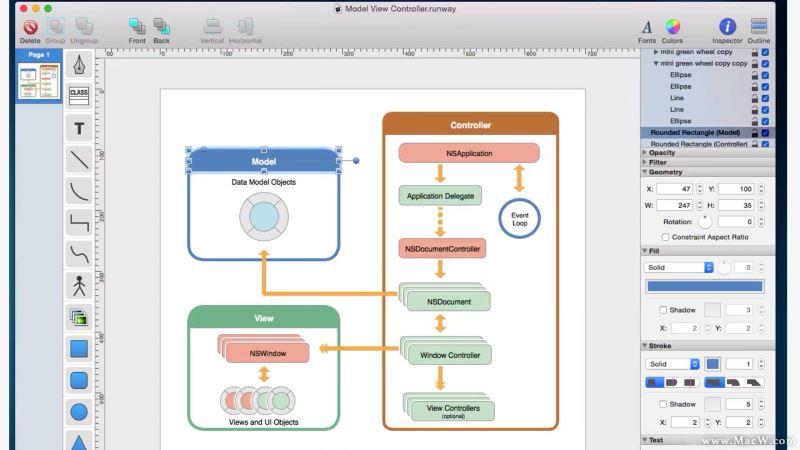Select the image stack tool

click(79, 317)
